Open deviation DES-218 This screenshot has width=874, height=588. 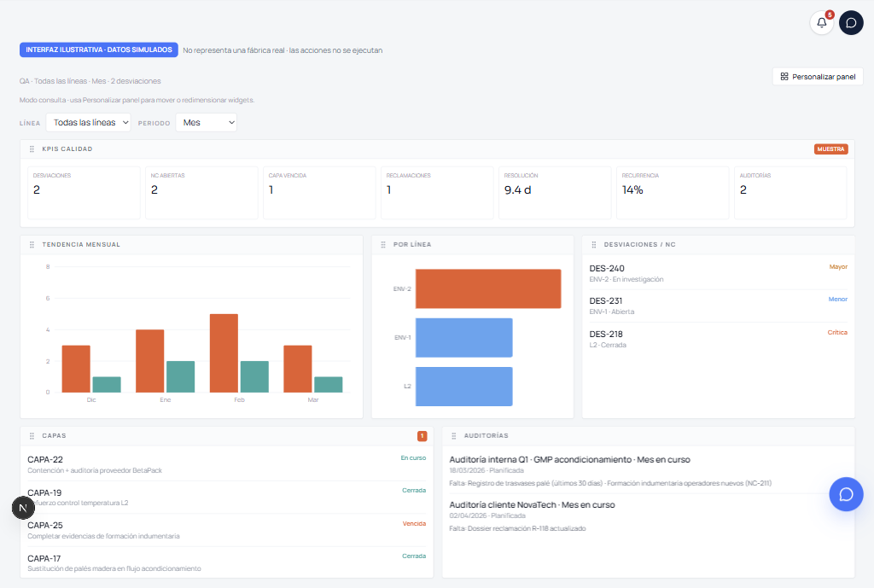point(719,339)
